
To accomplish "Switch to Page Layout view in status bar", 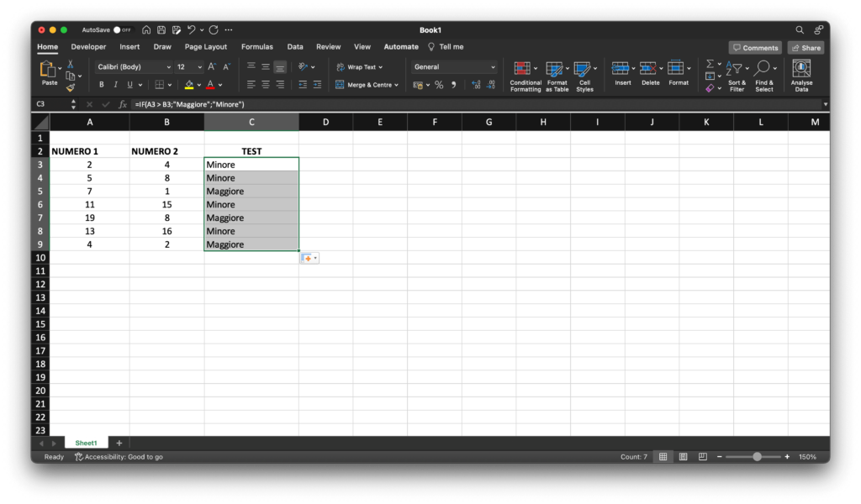I will tap(683, 457).
